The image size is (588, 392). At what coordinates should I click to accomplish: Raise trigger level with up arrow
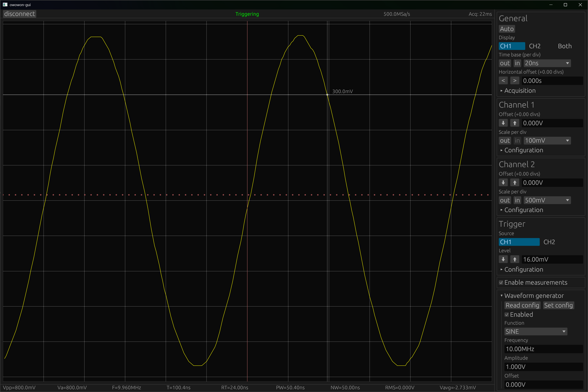[x=515, y=259]
